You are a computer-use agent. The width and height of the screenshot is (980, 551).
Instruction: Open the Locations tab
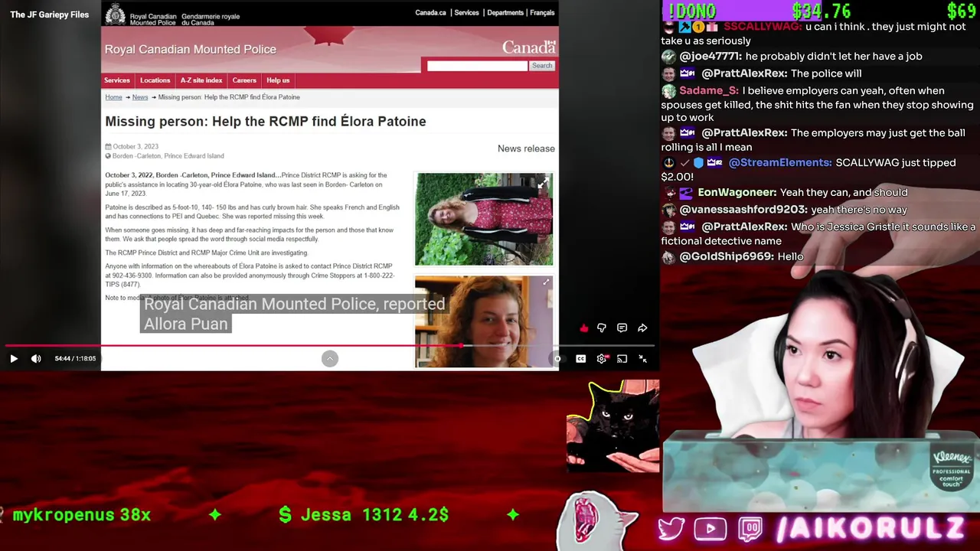(x=155, y=80)
